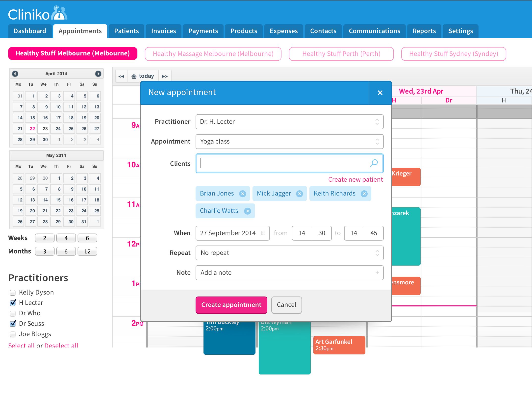Click into the Add a note field
Image resolution: width=532 pixels, height=396 pixels.
[285, 273]
